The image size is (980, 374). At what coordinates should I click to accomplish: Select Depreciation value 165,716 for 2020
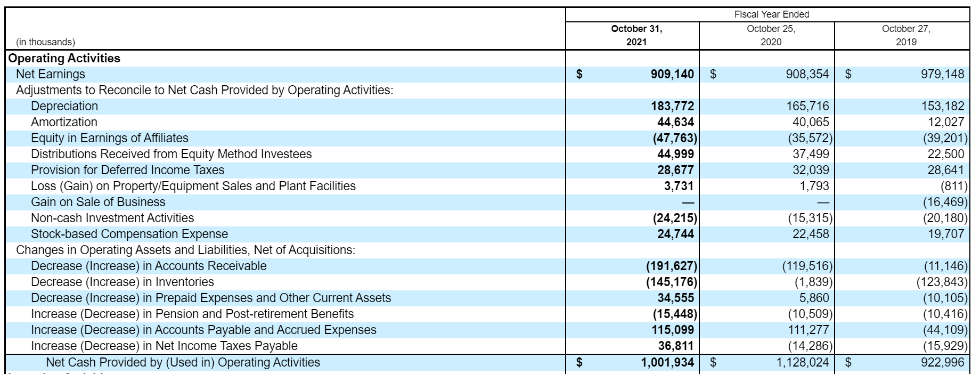pos(807,106)
